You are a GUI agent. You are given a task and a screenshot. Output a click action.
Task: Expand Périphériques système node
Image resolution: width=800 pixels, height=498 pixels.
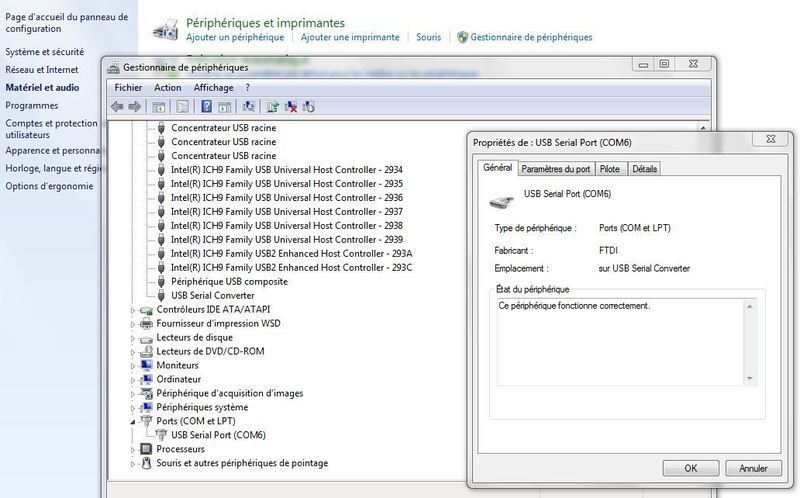click(133, 408)
